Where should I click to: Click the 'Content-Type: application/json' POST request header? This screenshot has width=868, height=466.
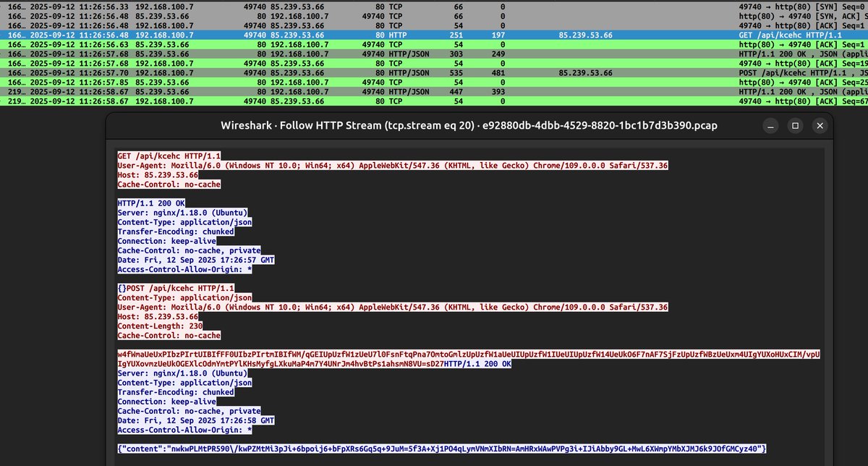pyautogui.click(x=184, y=297)
